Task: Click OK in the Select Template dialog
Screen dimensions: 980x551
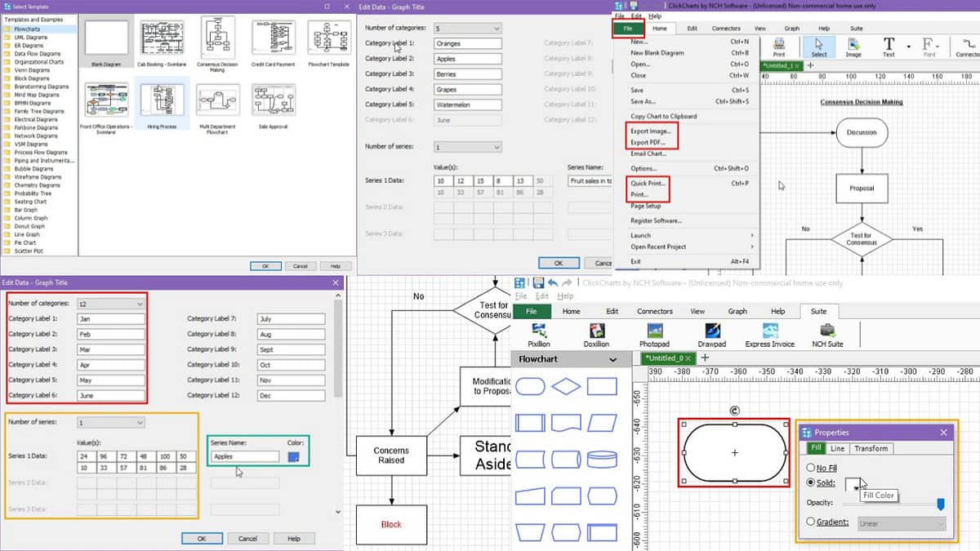Action: click(265, 266)
